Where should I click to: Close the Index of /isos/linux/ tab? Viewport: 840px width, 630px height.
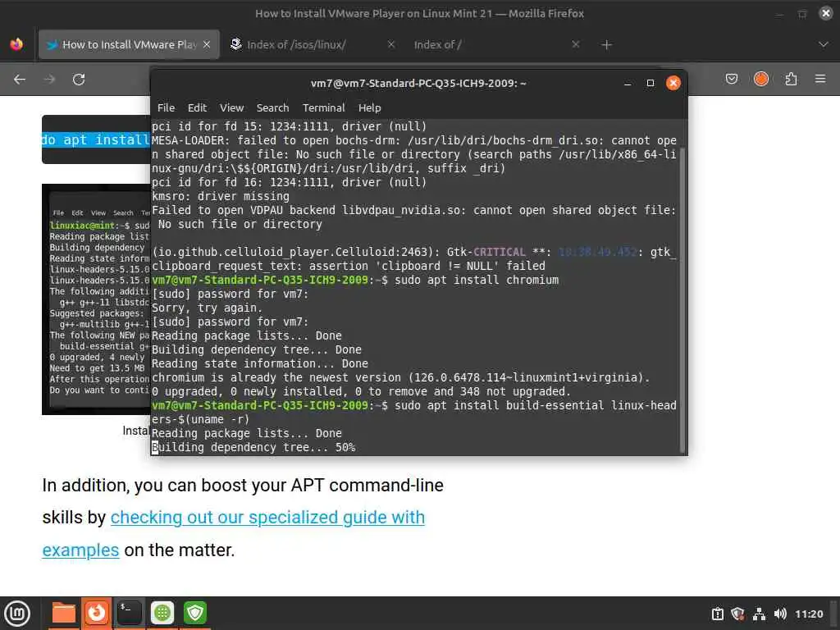coord(391,44)
